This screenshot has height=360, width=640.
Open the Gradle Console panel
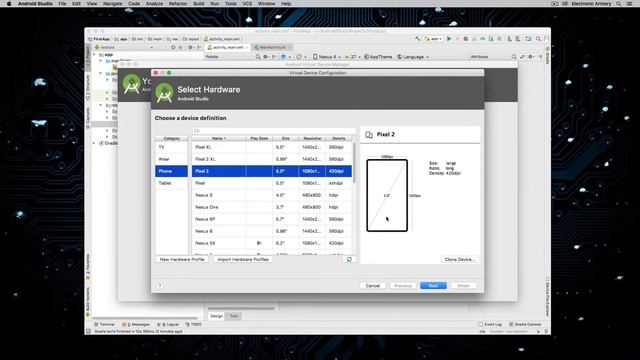tap(525, 324)
